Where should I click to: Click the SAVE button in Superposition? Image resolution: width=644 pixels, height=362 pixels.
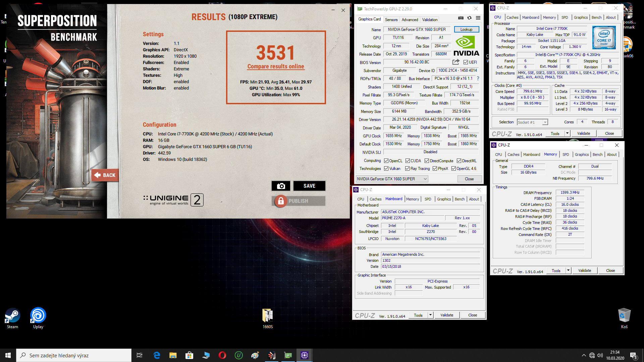pos(309,186)
